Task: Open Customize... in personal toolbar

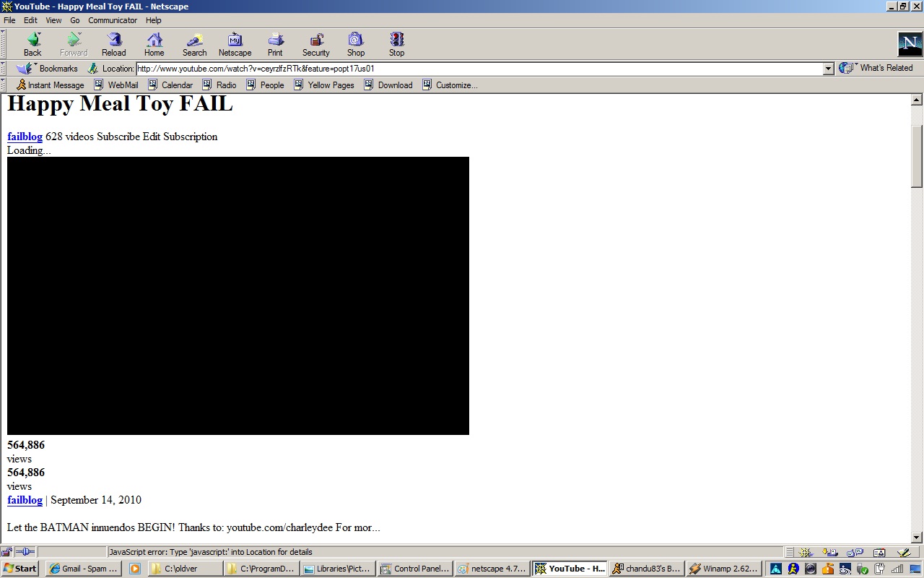Action: click(x=450, y=85)
